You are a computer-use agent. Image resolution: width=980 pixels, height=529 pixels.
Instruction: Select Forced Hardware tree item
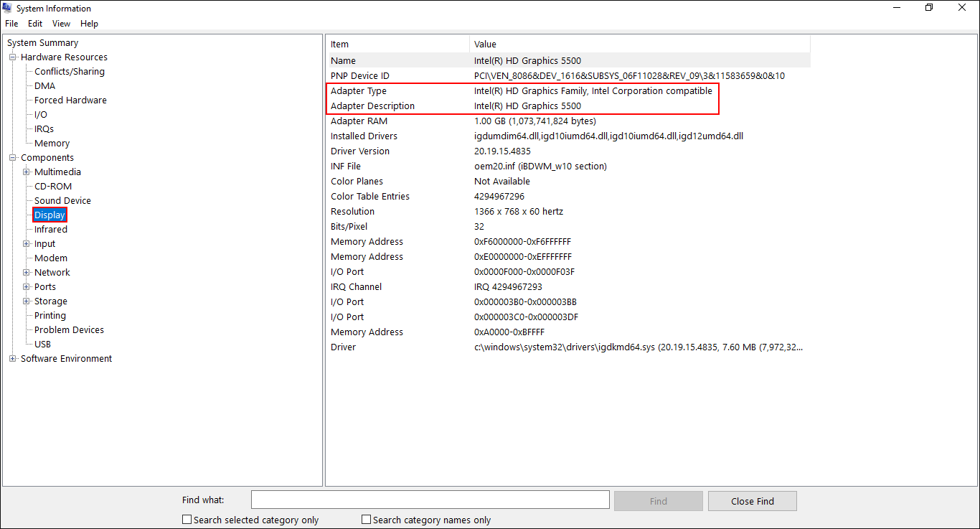click(x=70, y=100)
